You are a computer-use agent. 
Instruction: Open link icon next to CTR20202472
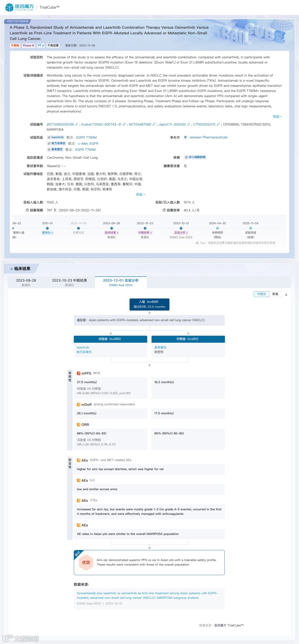[218, 124]
